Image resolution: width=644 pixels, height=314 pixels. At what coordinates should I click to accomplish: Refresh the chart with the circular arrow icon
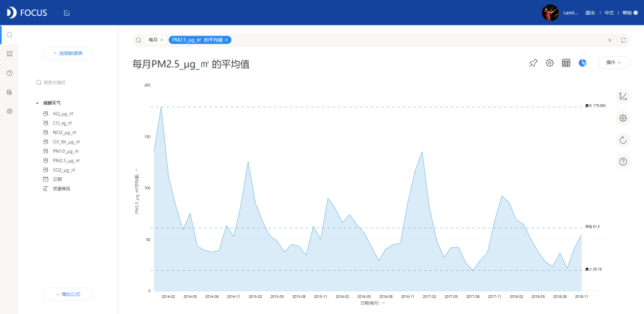(623, 140)
